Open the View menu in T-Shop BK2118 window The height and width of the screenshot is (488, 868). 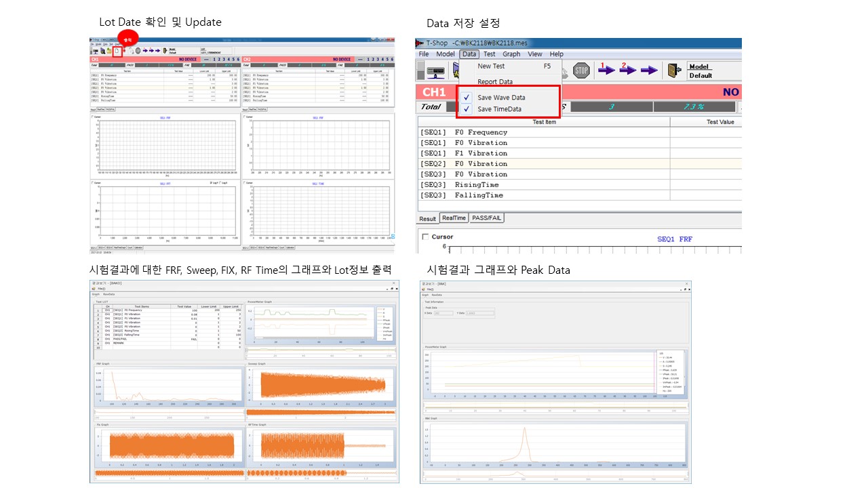[x=535, y=54]
